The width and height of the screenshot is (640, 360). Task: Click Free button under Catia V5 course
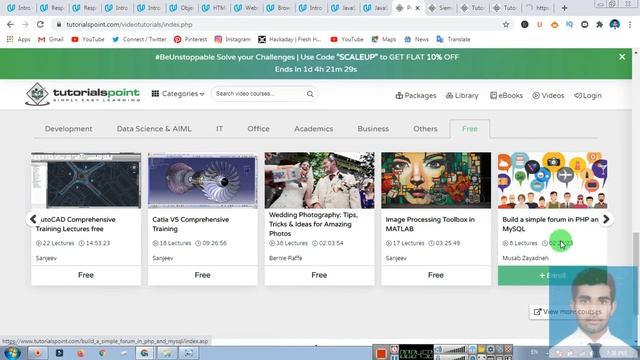pos(203,275)
